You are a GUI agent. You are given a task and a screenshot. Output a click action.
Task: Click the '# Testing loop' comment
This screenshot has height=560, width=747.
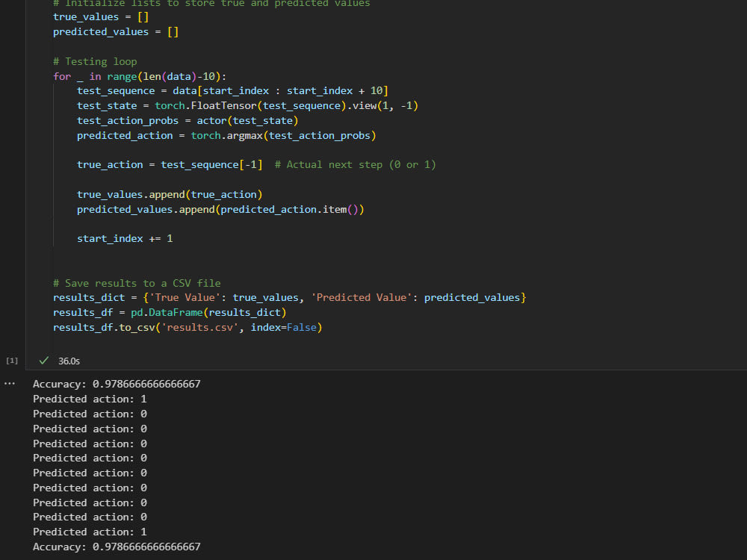89,61
